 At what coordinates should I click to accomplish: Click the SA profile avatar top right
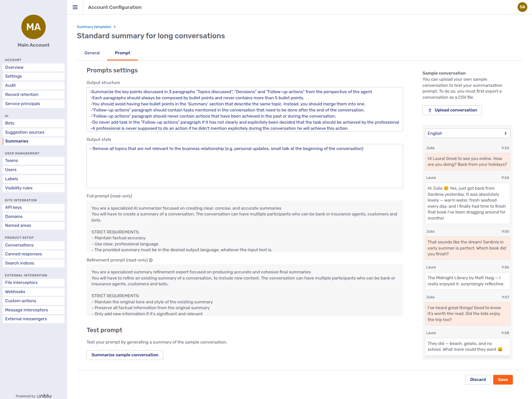(522, 7)
